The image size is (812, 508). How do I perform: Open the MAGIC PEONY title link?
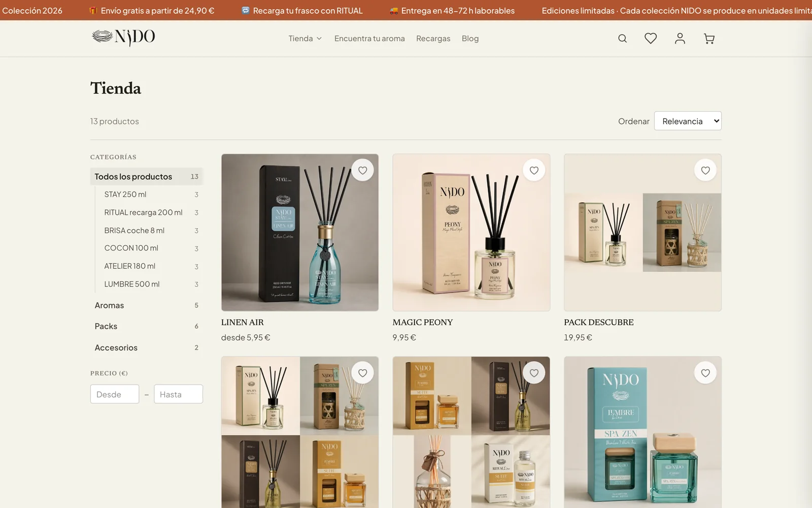click(423, 322)
